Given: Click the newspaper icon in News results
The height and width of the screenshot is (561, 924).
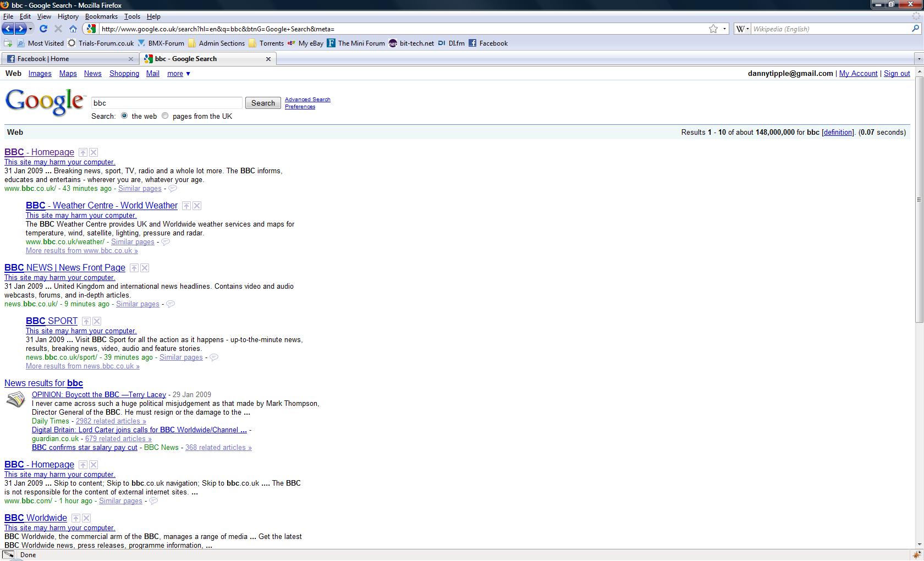Looking at the screenshot, I should (15, 399).
